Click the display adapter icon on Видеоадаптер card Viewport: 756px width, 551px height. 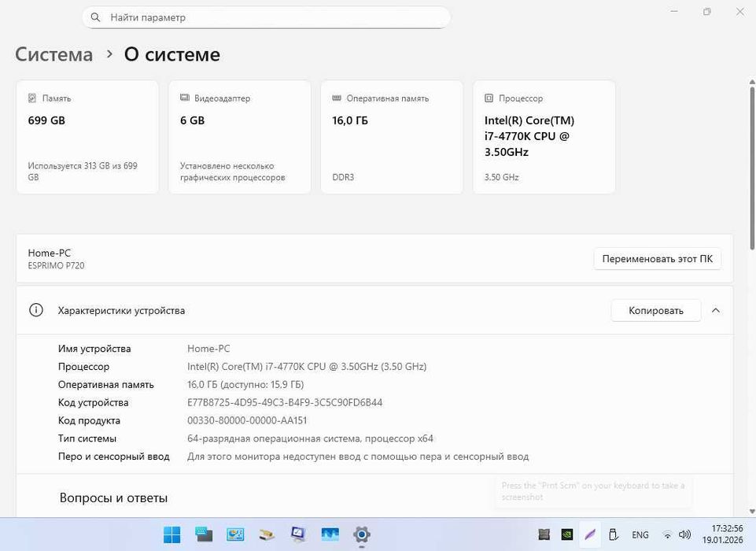185,98
